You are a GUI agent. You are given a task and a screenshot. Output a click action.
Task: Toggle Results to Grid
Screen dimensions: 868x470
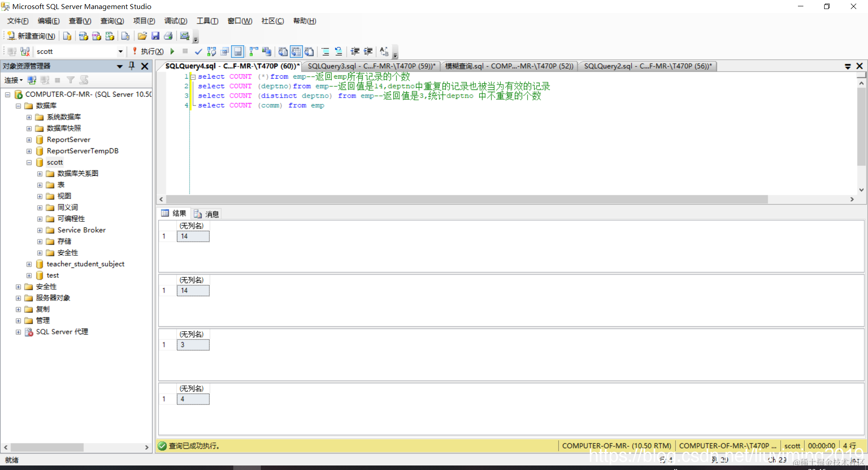[296, 52]
